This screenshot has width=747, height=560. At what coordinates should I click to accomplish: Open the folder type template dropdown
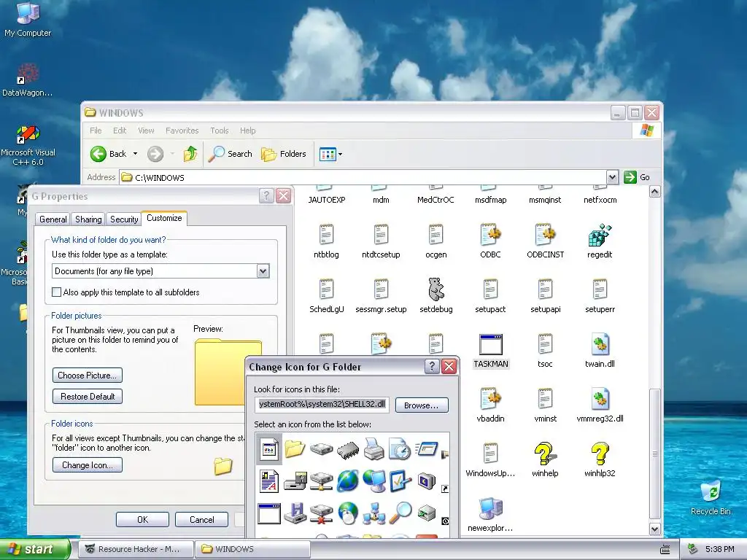click(x=263, y=271)
